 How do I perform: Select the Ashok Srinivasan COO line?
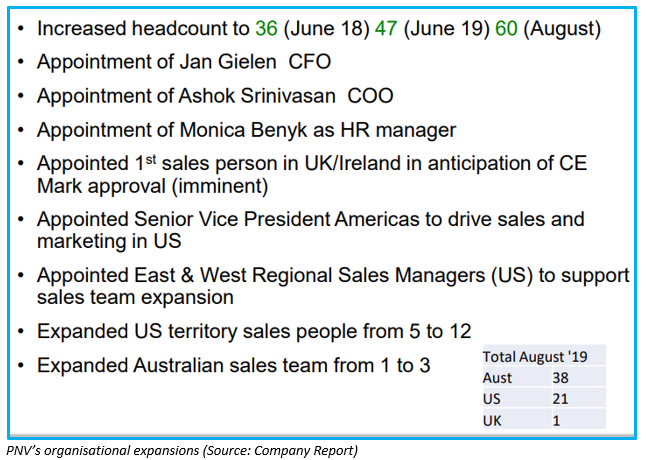point(215,96)
